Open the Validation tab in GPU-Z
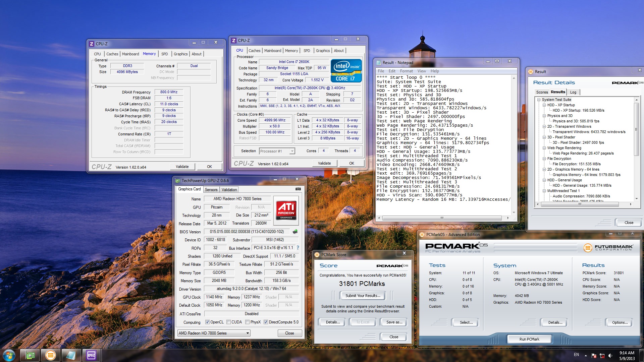This screenshot has height=362, width=644. coord(229,190)
